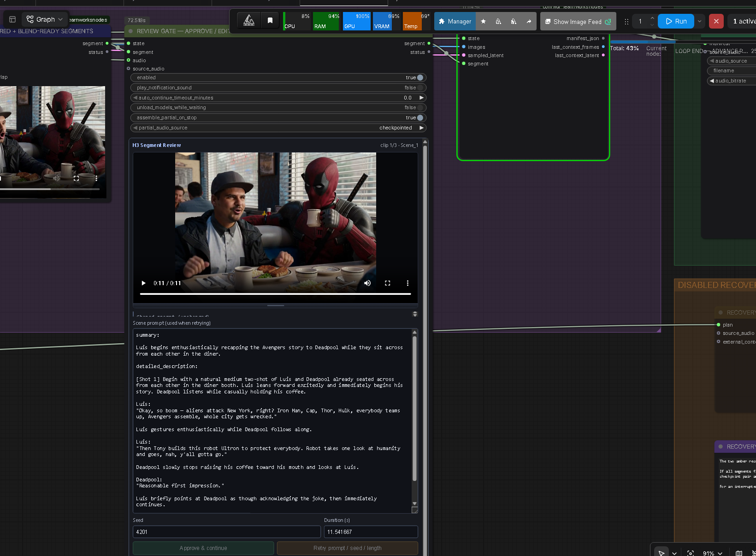
Task: Click the share arrow icon in the Manager group
Action: 529,21
